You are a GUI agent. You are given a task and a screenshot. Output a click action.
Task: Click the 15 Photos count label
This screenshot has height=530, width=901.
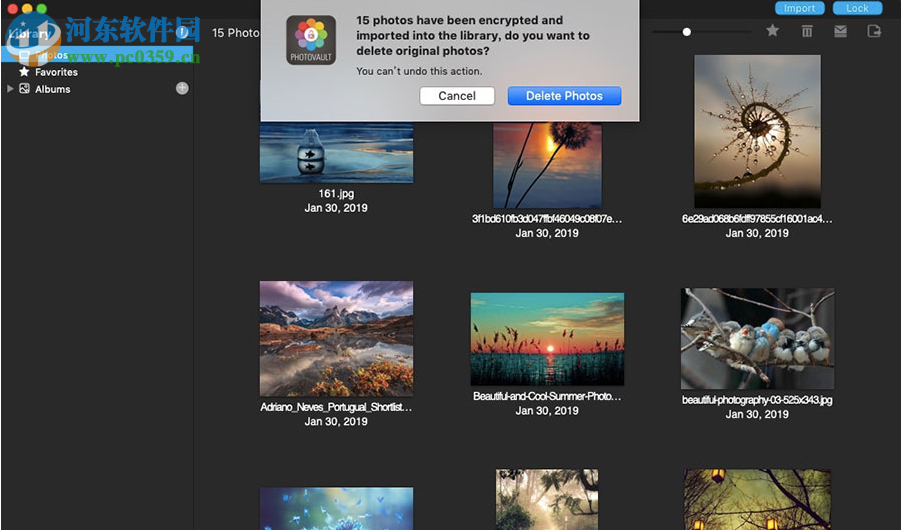(236, 33)
